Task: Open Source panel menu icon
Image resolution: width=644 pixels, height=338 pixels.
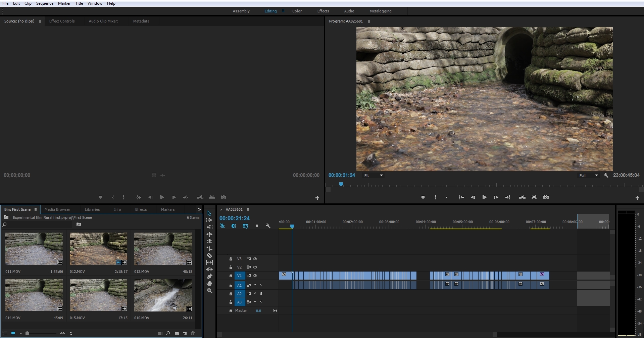Action: coord(40,21)
